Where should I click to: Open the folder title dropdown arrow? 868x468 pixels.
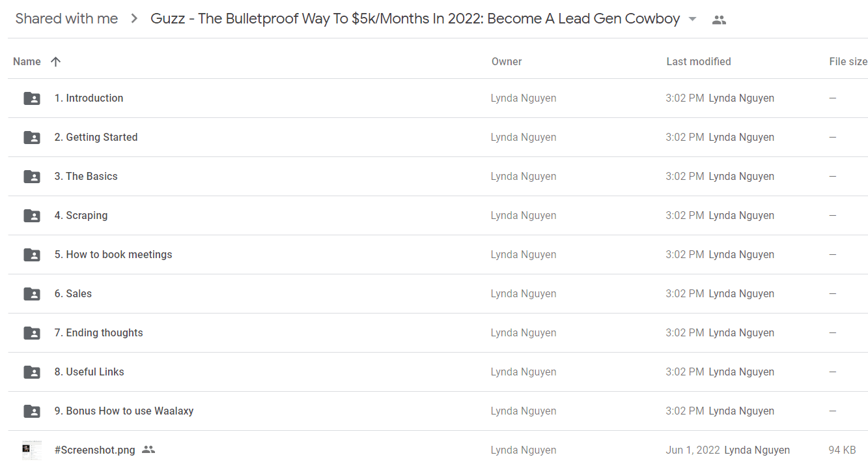(x=692, y=19)
